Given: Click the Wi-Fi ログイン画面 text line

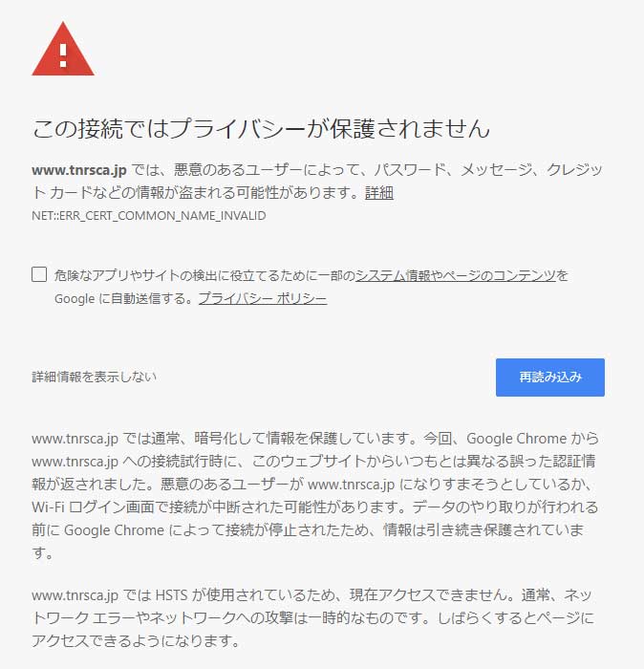Looking at the screenshot, I should click(x=314, y=507).
